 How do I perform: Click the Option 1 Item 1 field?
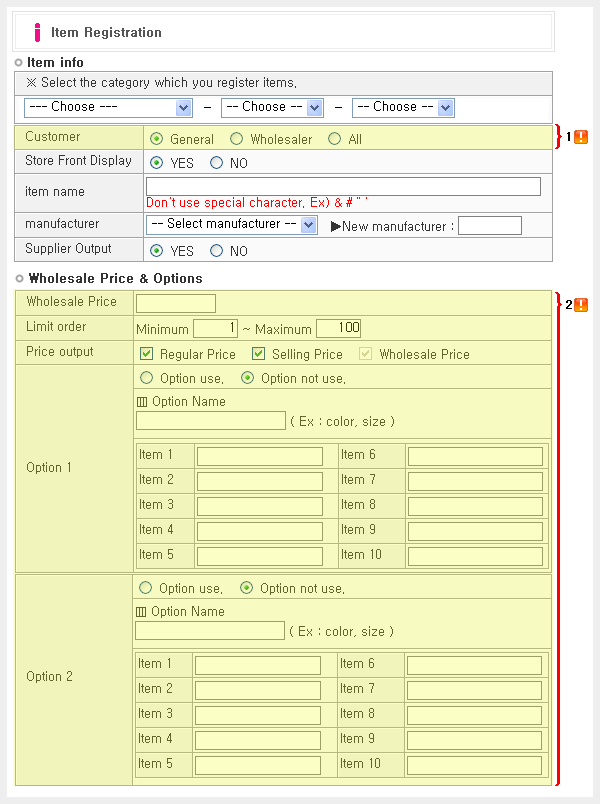pyautogui.click(x=259, y=456)
